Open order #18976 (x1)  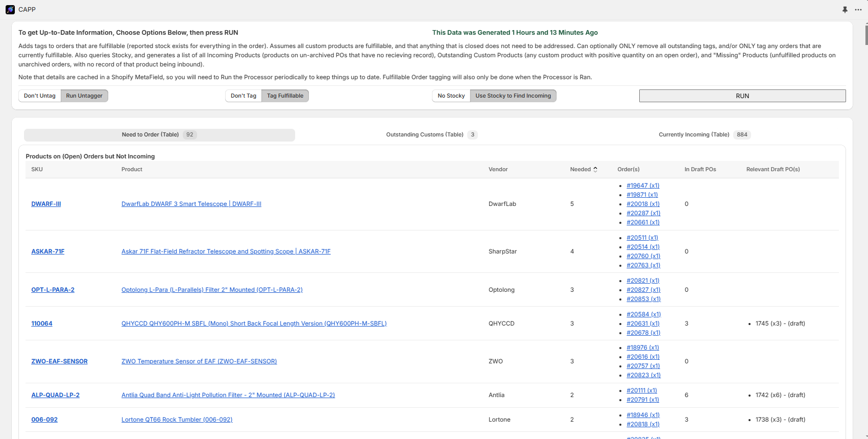643,348
